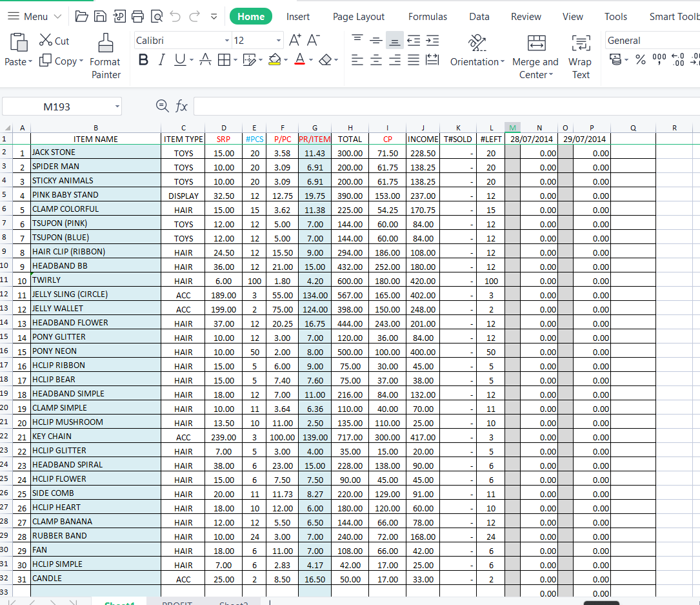Apply comma thousands separator style
This screenshot has width=700, height=605.
coord(659,59)
